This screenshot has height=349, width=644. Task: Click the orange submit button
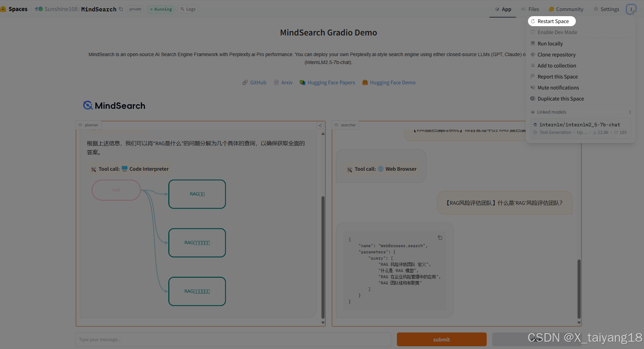coord(442,340)
